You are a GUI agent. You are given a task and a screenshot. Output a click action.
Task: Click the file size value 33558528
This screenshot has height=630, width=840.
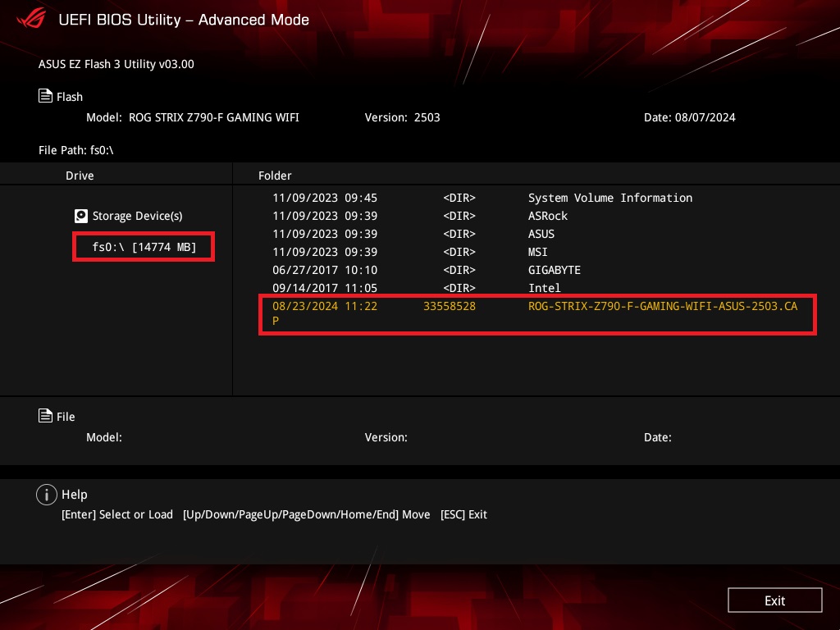(450, 306)
